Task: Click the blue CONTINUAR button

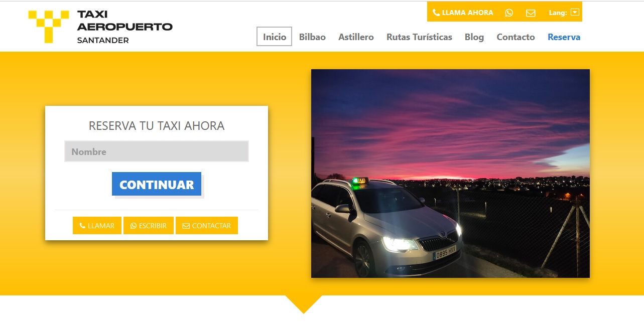Action: tap(157, 184)
